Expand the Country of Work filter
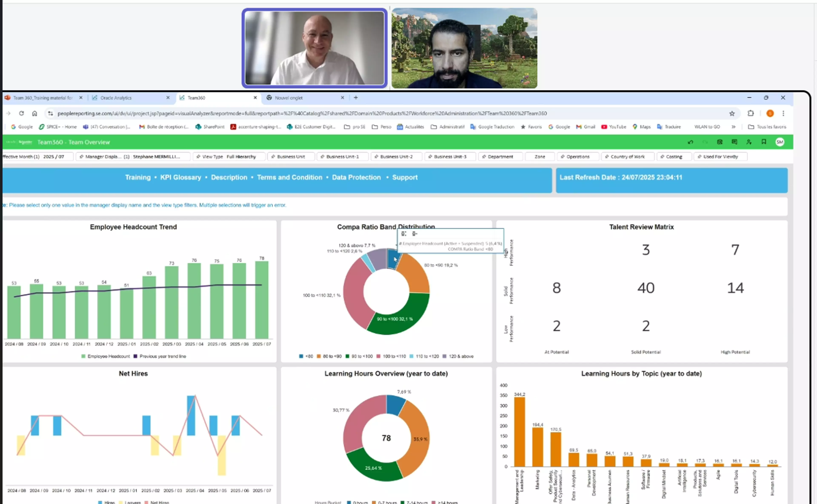Screen dimensions: 817x504 coord(627,157)
